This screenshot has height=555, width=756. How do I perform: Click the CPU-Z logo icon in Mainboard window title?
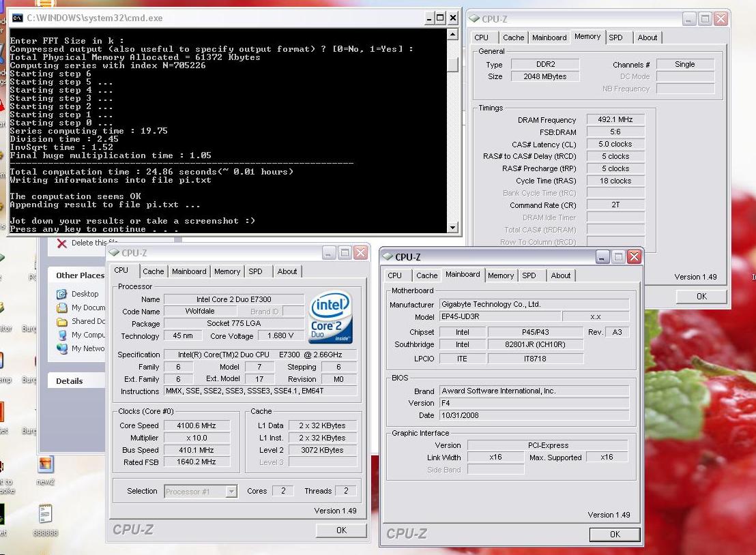(388, 257)
